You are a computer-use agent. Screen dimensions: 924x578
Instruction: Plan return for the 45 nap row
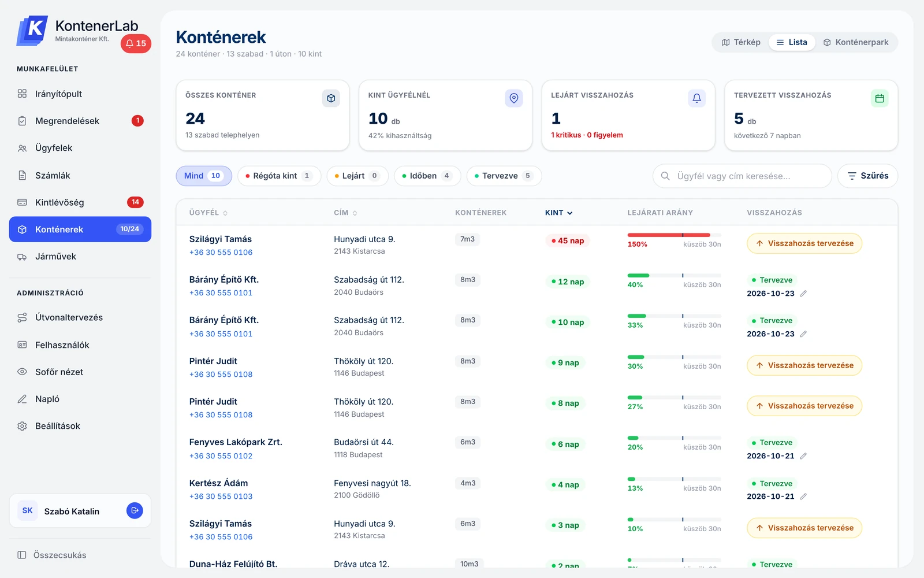tap(804, 243)
